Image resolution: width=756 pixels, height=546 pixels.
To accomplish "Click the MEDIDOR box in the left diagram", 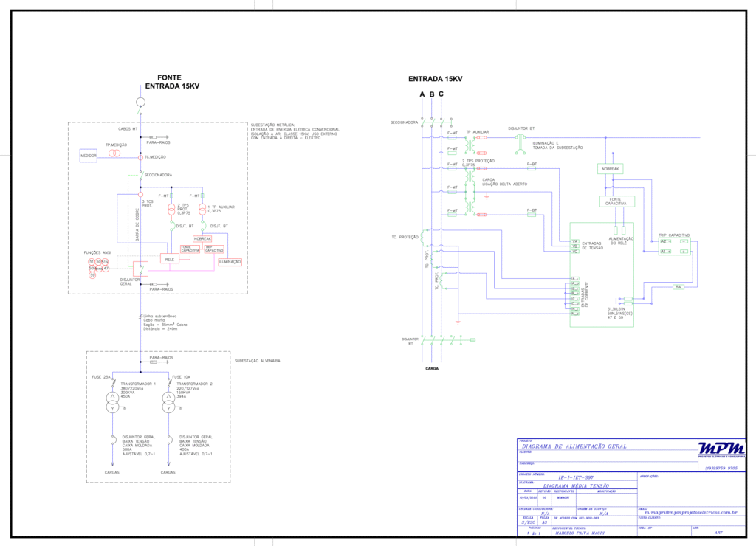I will point(89,155).
